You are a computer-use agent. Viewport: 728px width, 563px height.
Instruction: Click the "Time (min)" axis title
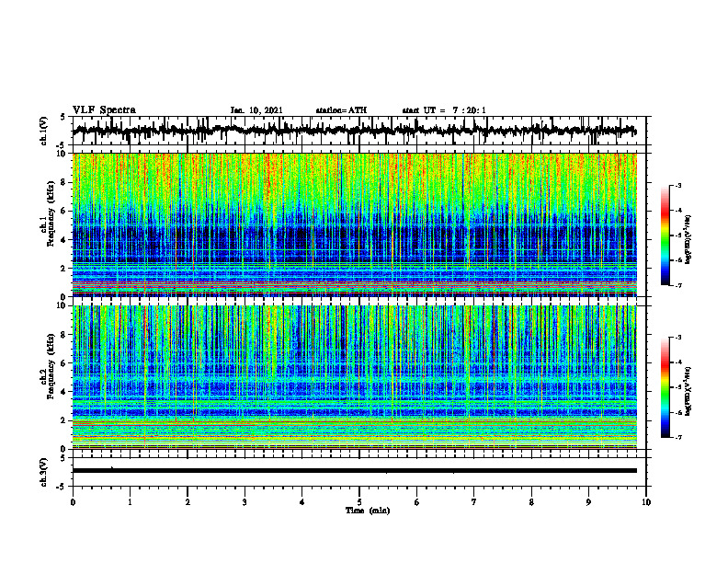pos(368,511)
